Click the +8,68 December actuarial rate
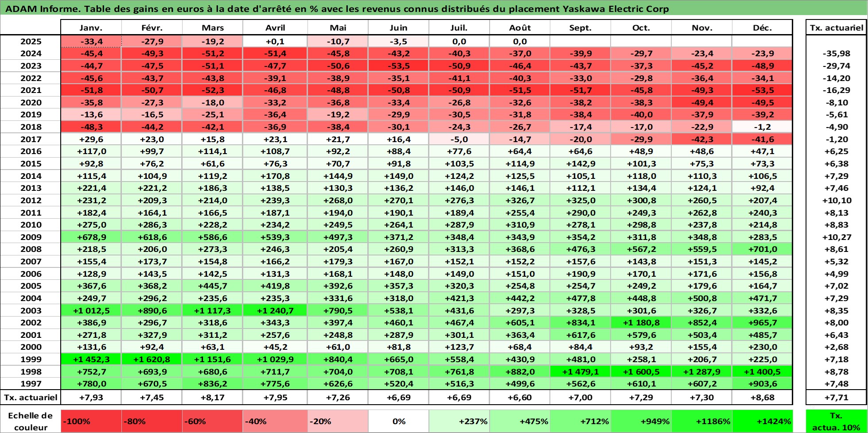Screen dimensions: 868x433 762,397
